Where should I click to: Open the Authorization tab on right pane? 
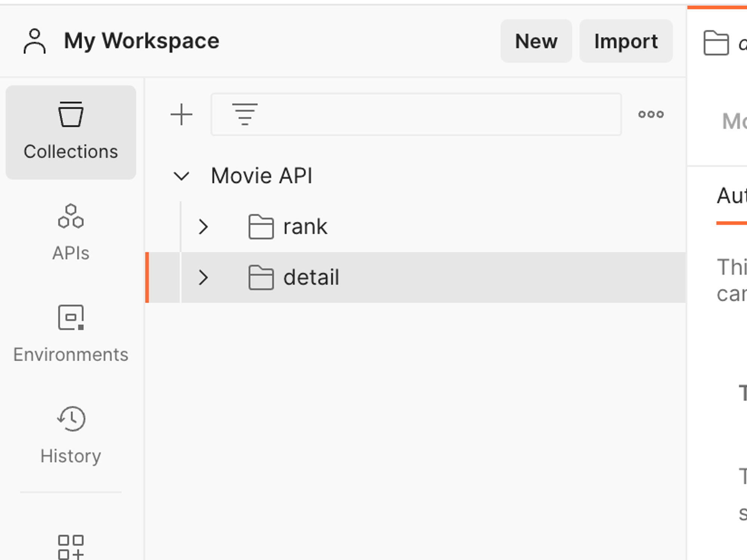coord(731,196)
